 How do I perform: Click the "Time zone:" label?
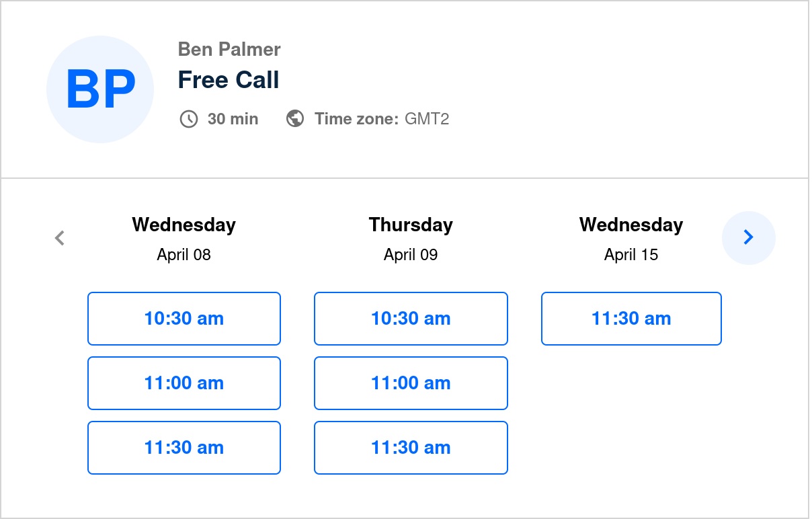356,119
